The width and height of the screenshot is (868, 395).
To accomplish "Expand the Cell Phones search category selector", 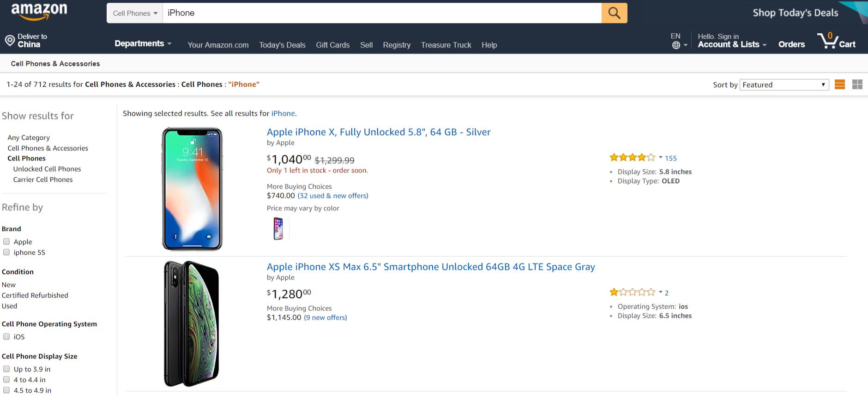I will (x=134, y=13).
